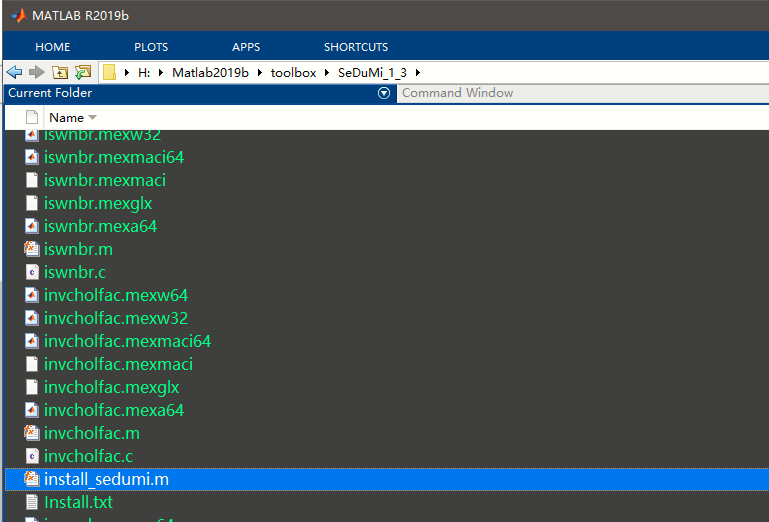
Task: Select the file iswnbr.c
Action: [75, 272]
